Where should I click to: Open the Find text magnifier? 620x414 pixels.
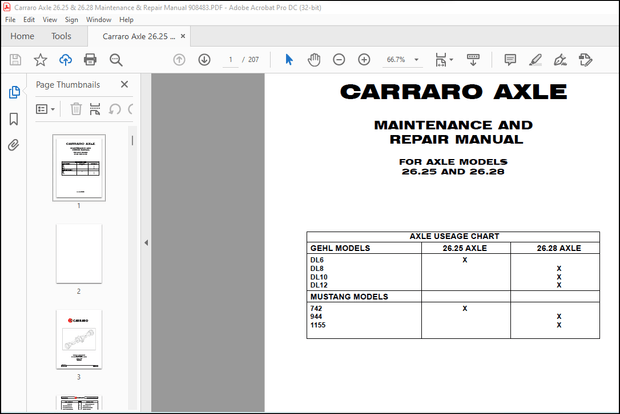coord(116,60)
